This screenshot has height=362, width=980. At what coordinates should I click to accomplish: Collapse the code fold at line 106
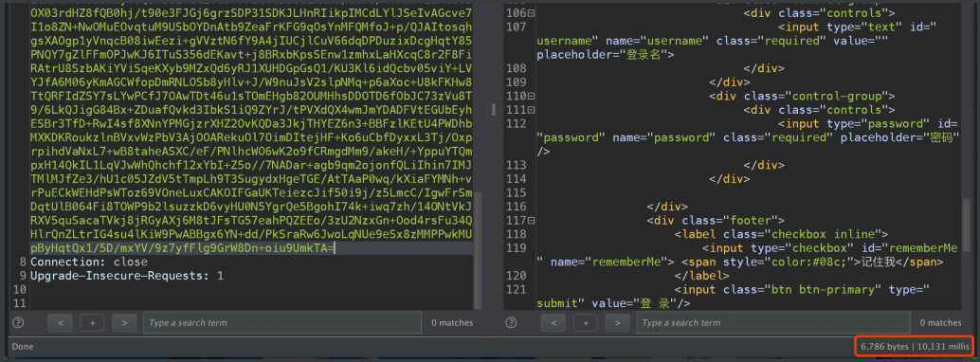pos(531,13)
